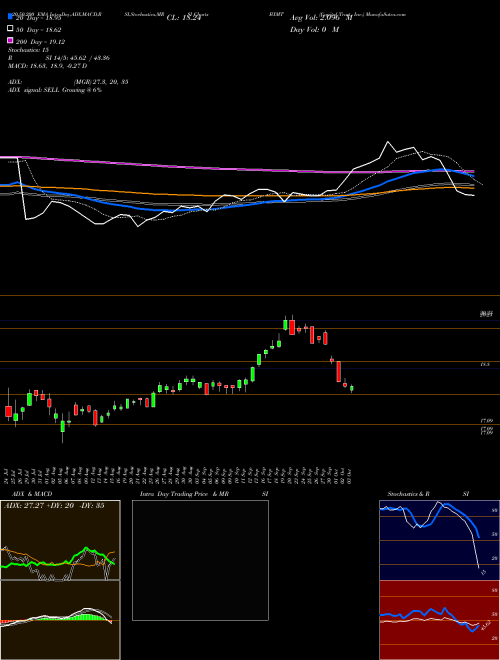The height and width of the screenshot is (660, 500).
Task: Click the blue 20 Day EMA legend swatch
Action: pos(11,17)
